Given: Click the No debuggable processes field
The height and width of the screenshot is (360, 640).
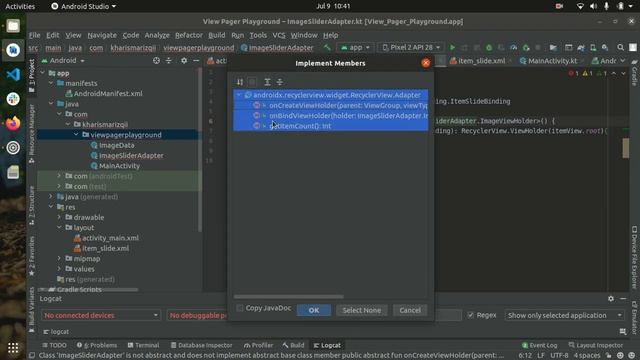Looking at the screenshot, I should coord(198,315).
